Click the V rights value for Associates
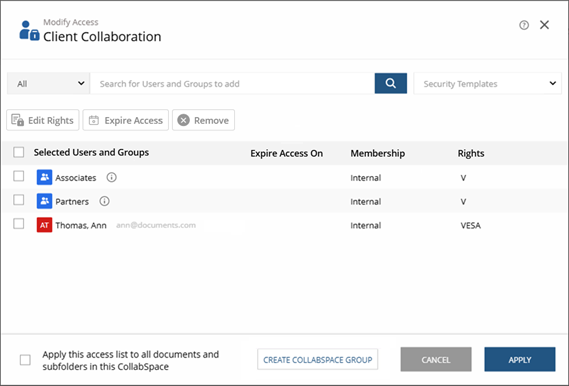 tap(463, 178)
